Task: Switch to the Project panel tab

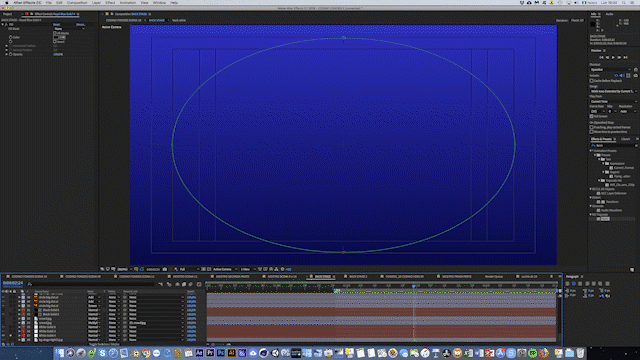Action: pos(7,14)
